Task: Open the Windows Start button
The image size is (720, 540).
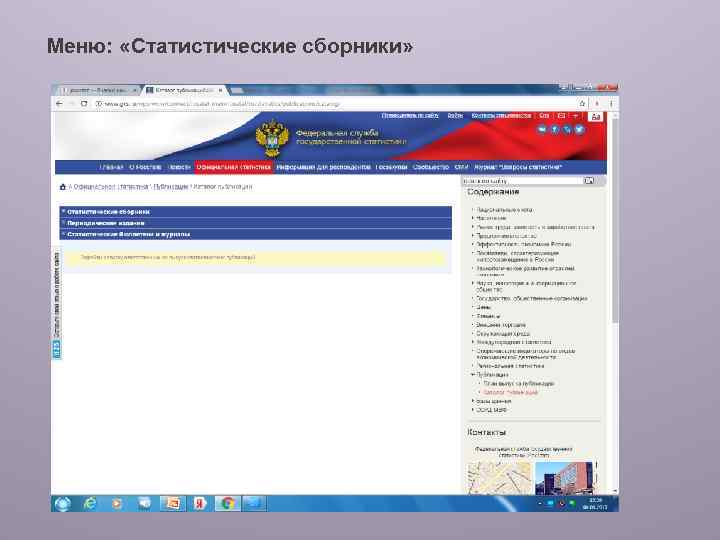Action: 63,504
